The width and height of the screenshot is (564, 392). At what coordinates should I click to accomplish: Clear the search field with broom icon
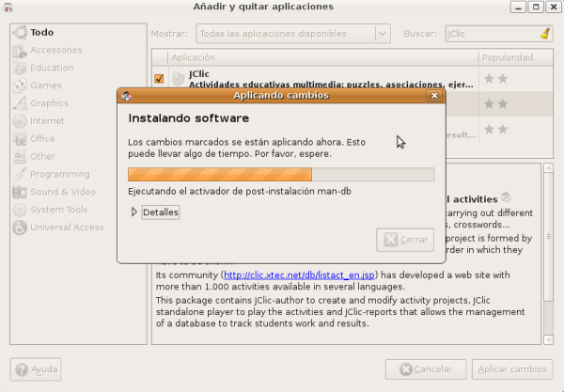click(x=544, y=33)
